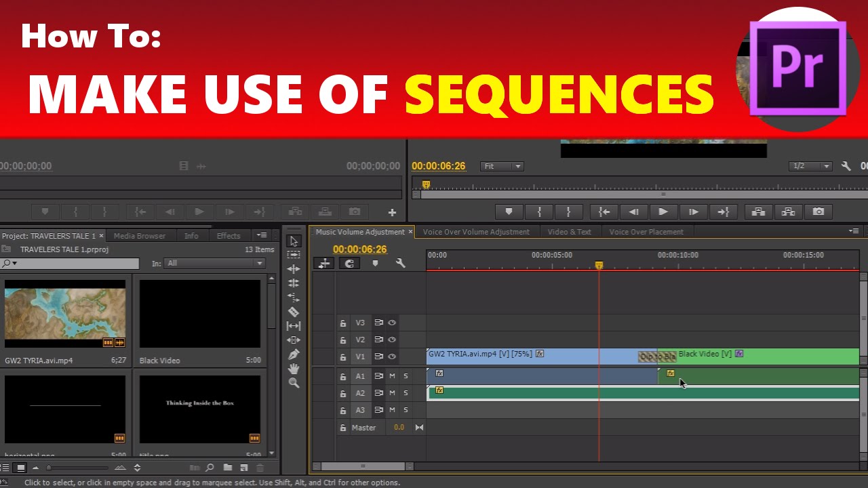Hide the V1 track output
The width and height of the screenshot is (868, 488).
(392, 357)
